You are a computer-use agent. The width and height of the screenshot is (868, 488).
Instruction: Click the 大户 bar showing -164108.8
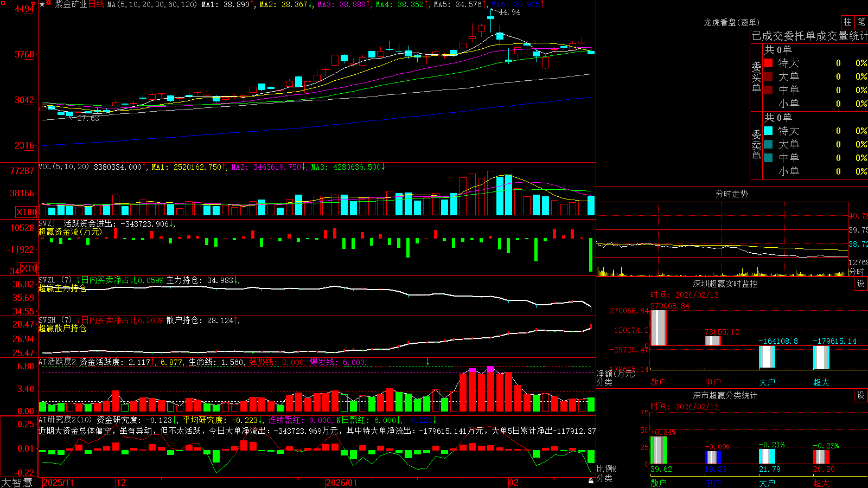click(x=767, y=357)
